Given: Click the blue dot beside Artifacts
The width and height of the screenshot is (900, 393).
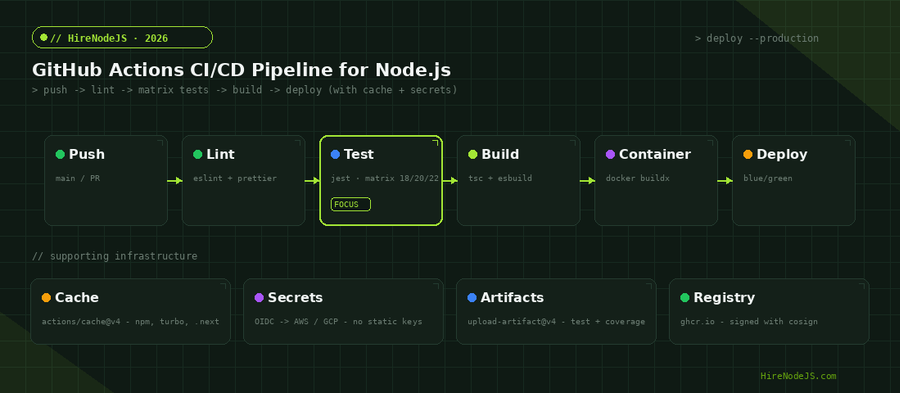Looking at the screenshot, I should coord(472,298).
